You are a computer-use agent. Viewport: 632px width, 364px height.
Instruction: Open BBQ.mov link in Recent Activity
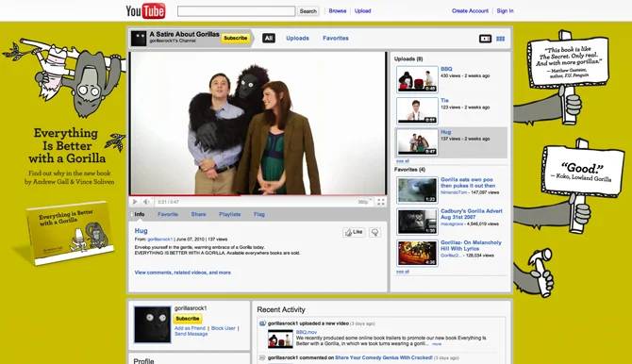coord(307,332)
